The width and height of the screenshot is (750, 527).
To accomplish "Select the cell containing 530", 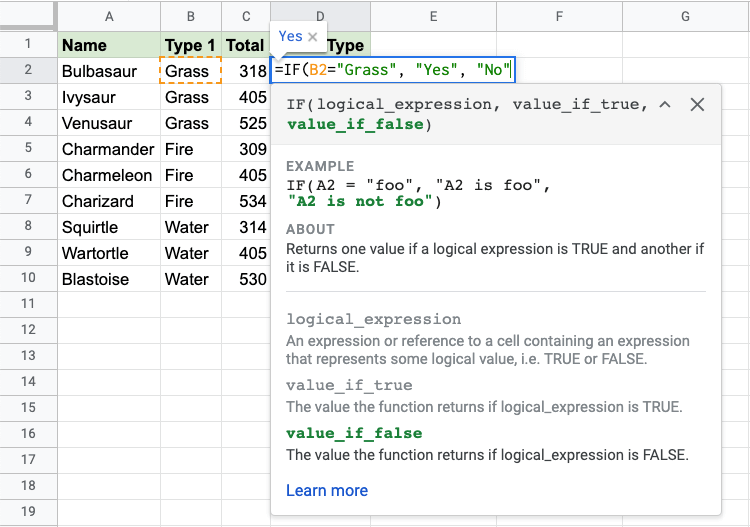I will pyautogui.click(x=245, y=279).
